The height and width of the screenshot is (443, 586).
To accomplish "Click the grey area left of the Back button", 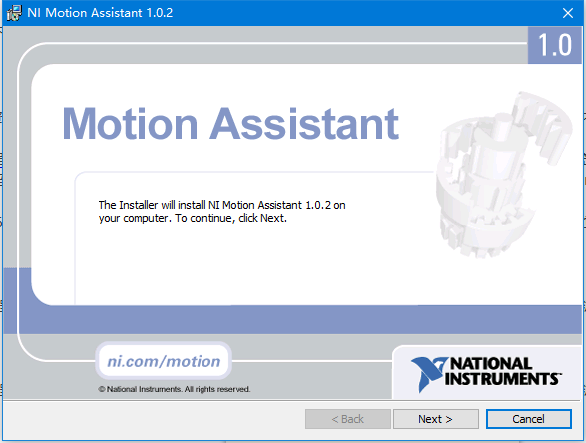I will 153,419.
